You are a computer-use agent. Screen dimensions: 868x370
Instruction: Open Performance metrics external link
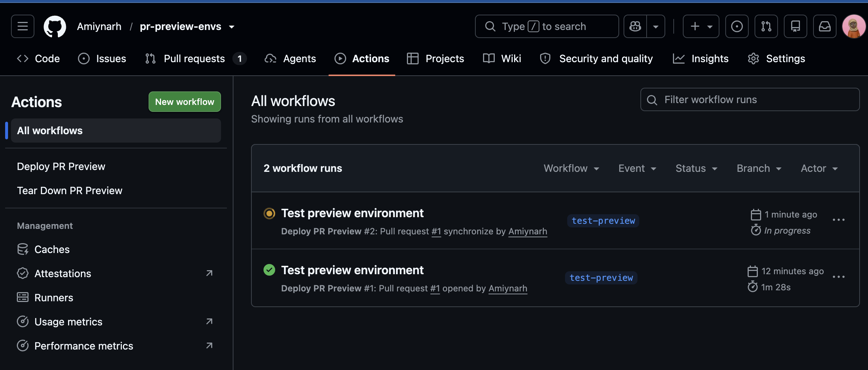116,346
